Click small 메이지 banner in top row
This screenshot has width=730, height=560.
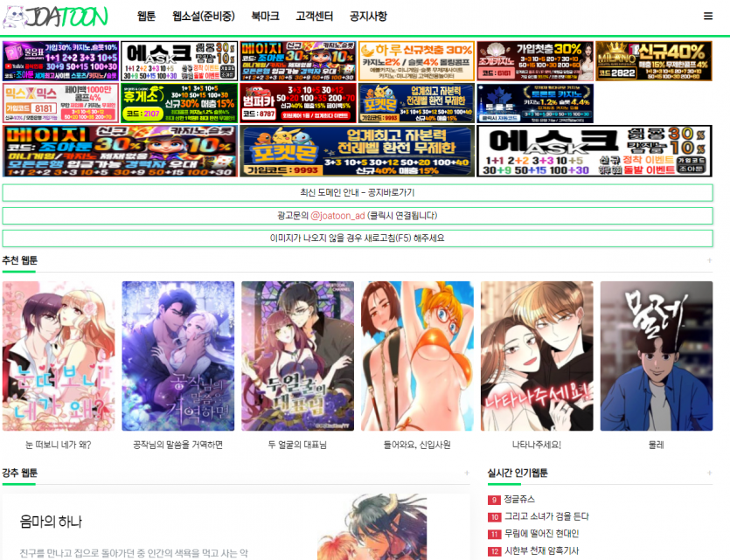click(298, 61)
